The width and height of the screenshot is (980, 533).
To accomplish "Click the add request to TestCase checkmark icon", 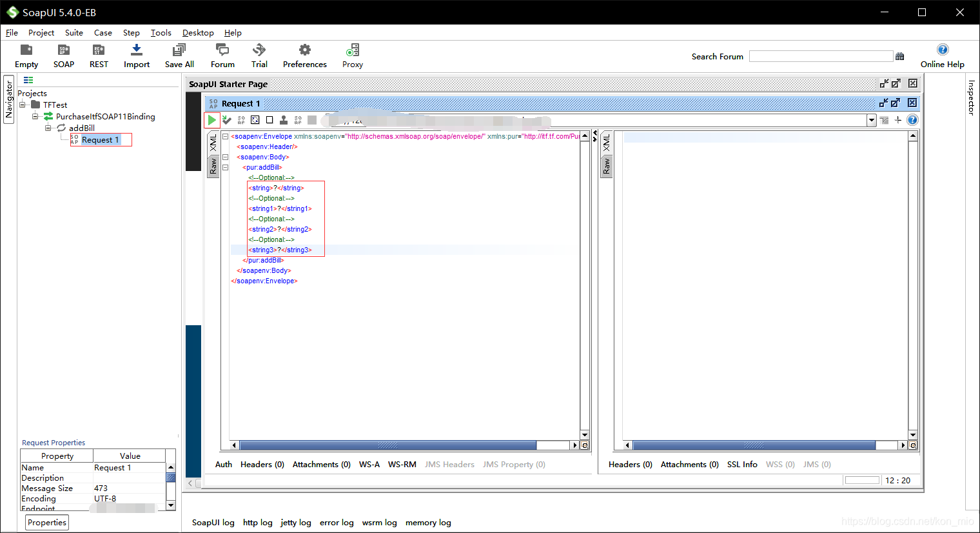I will [x=226, y=120].
